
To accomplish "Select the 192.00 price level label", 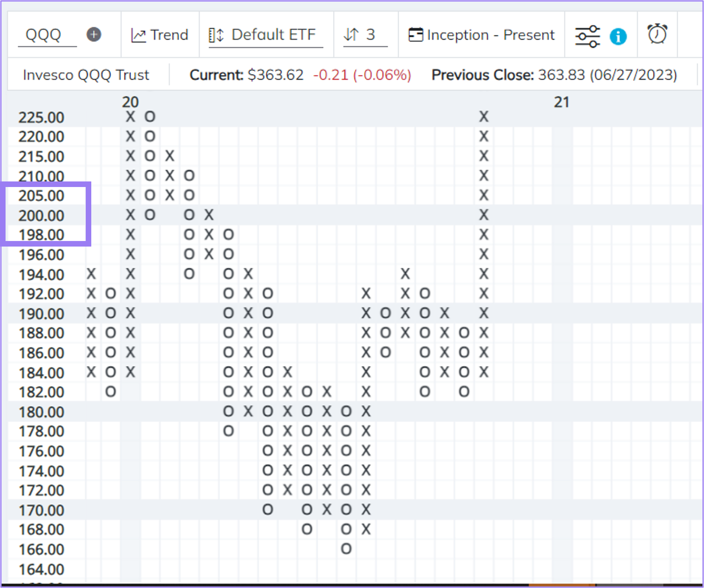I will pyautogui.click(x=41, y=294).
